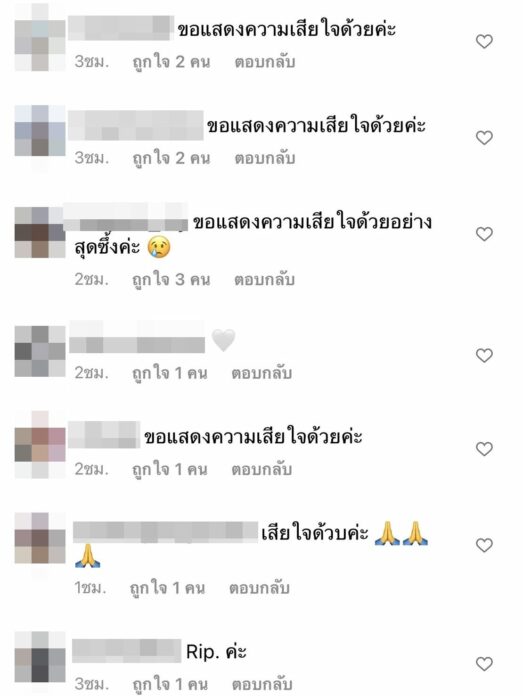Reply to the 'Rip. ค่ะ' comment

[x=262, y=684]
